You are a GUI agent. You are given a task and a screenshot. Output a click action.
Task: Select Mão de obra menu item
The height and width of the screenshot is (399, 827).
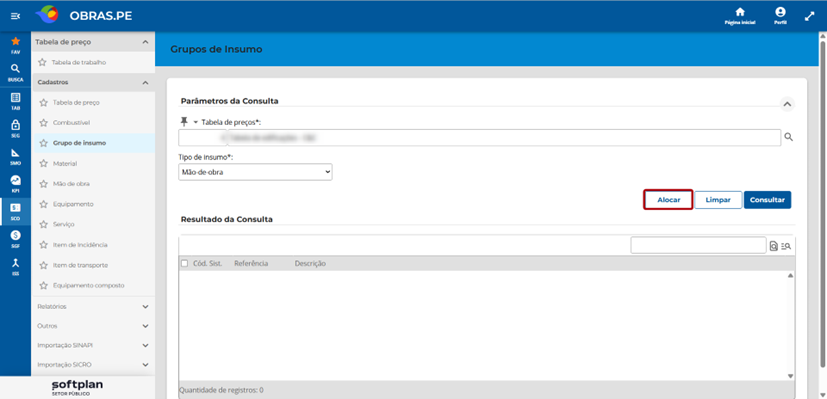point(71,184)
